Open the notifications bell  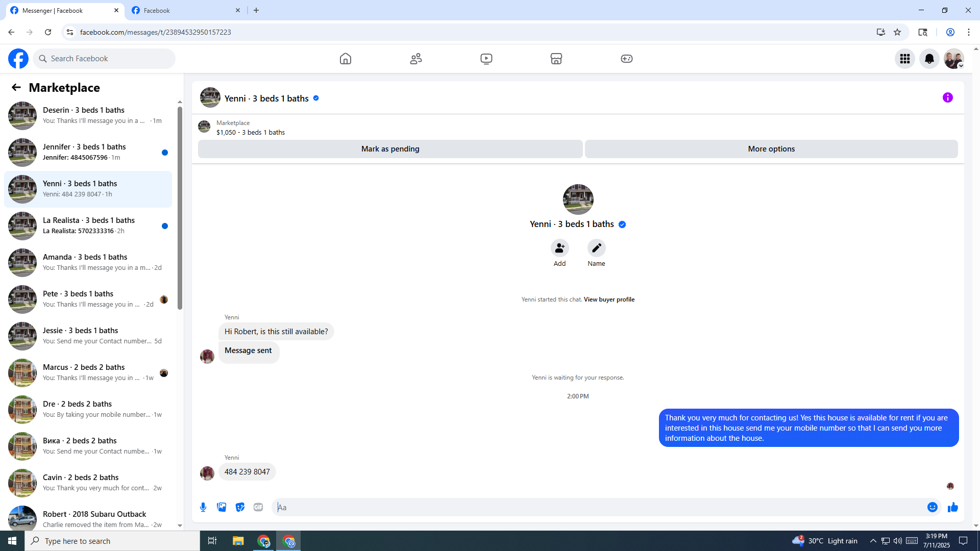coord(929,59)
